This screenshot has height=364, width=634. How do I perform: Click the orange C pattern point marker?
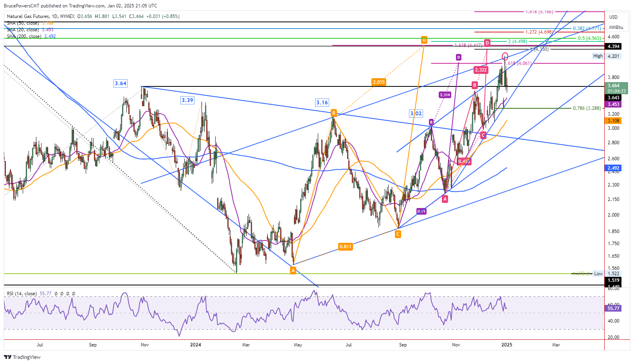point(398,234)
